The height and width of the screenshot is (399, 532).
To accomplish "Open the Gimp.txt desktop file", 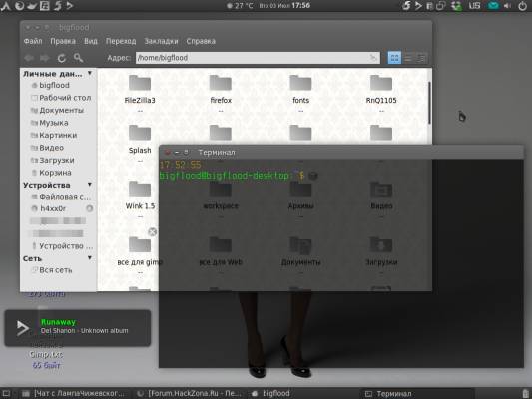I will [46, 354].
